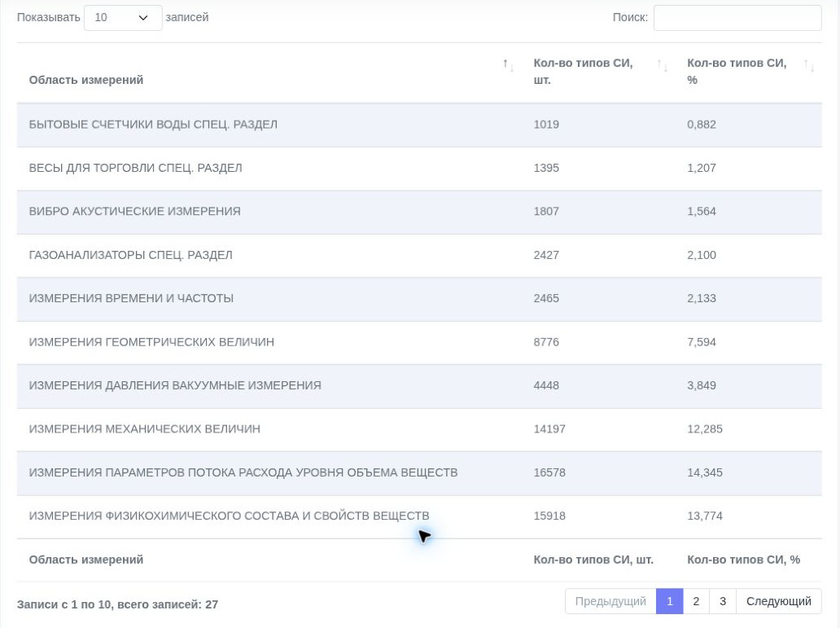
Task: Open the Показывать records count dropdown
Action: (x=123, y=18)
